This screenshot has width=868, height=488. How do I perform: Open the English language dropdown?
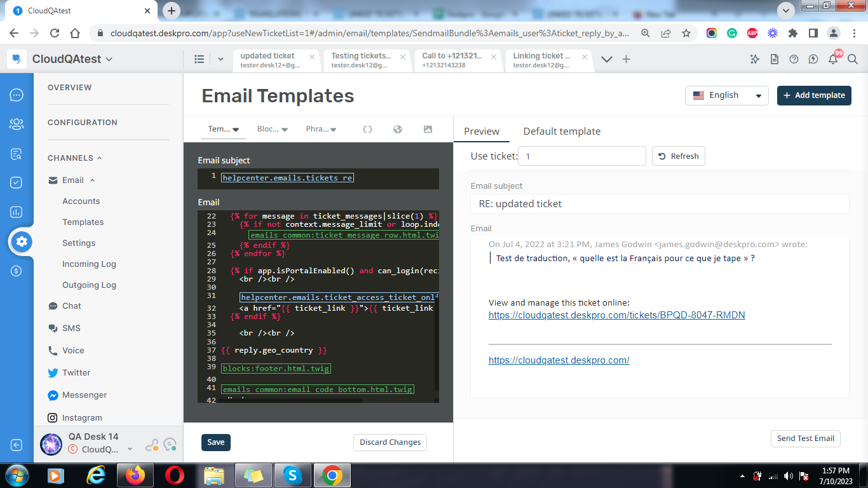726,95
